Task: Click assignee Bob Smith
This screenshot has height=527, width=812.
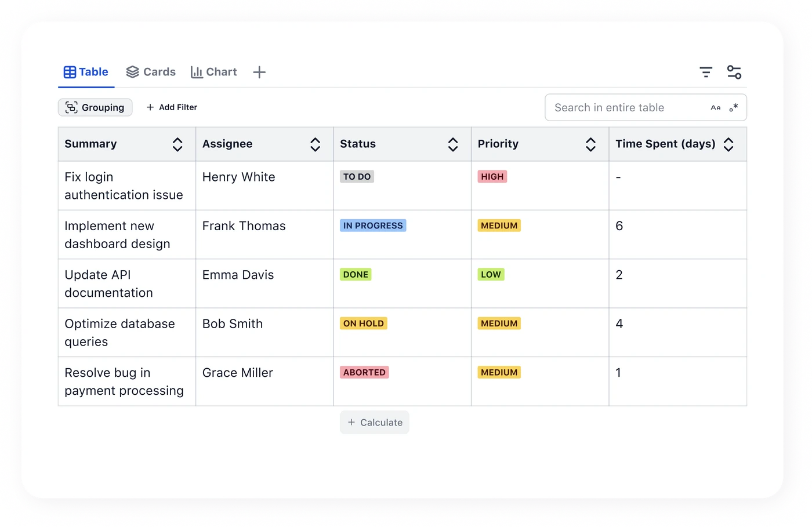Action: (233, 324)
